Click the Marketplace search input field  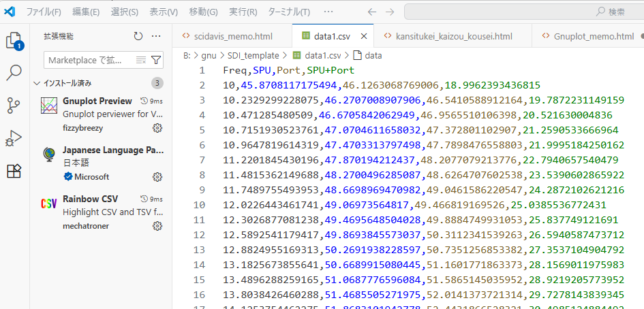[x=89, y=61]
